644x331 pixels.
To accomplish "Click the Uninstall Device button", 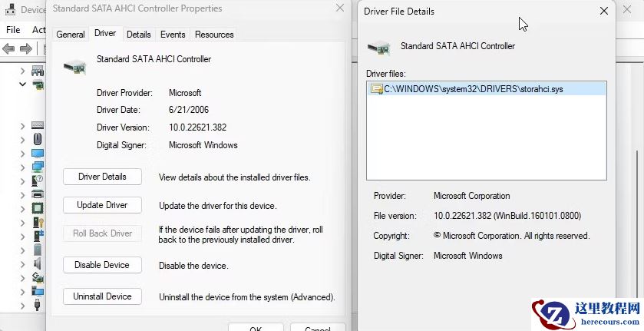I will (102, 296).
